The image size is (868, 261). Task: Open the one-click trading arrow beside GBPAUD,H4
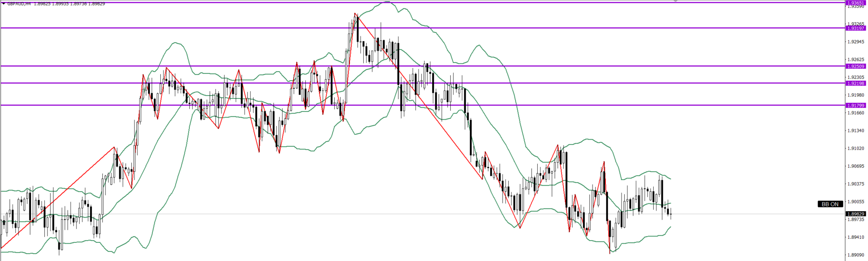click(x=3, y=4)
